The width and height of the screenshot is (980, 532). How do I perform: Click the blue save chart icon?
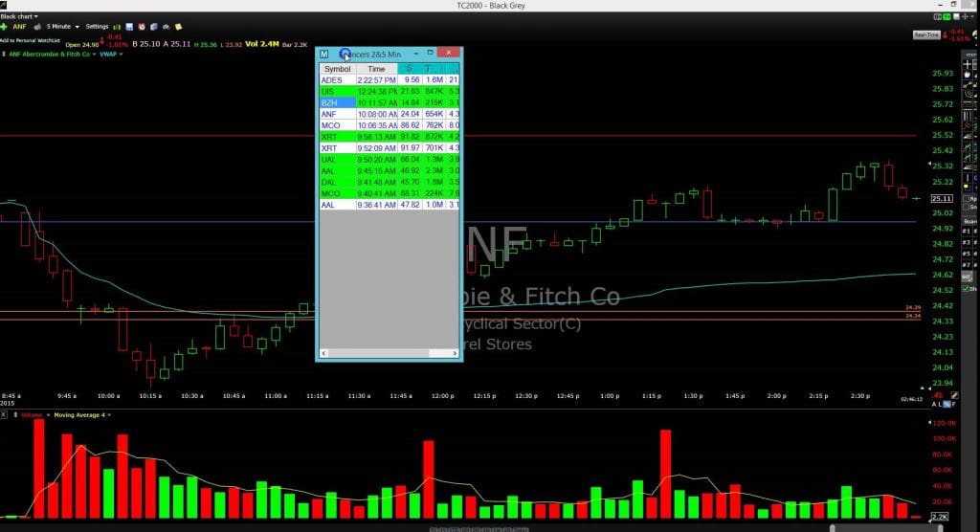(129, 27)
